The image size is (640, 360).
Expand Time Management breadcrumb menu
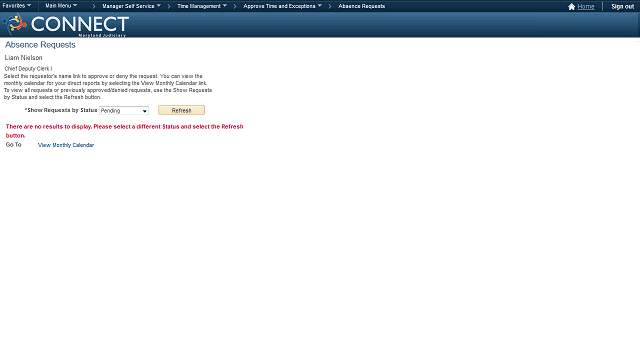(x=202, y=6)
